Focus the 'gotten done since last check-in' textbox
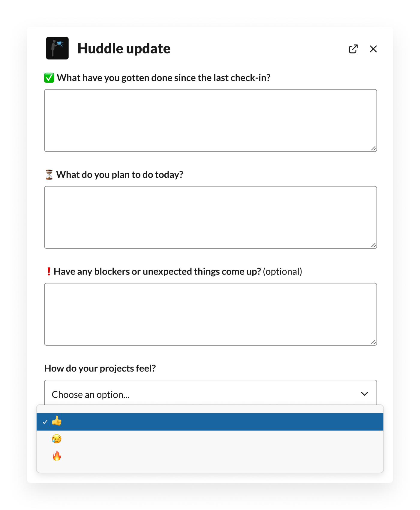 pyautogui.click(x=211, y=120)
